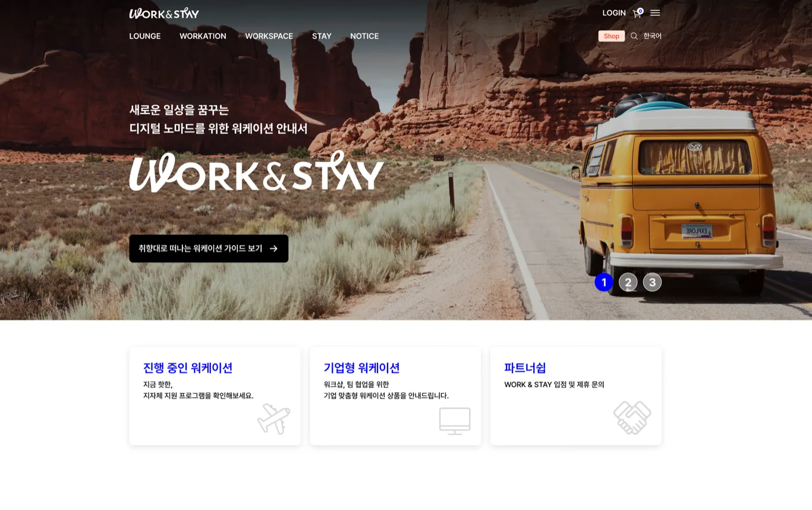Click the text 지자체 지원 프로그램을 확인해보세요.

click(x=199, y=396)
